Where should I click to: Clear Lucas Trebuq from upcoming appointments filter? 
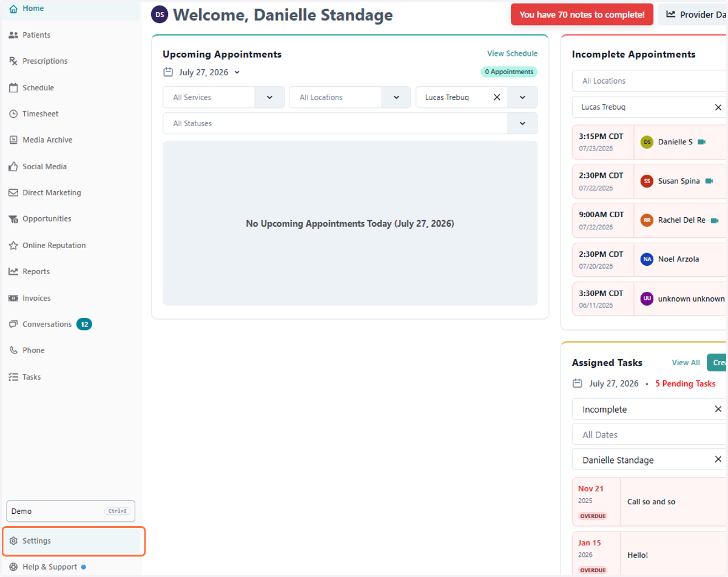[x=497, y=97]
